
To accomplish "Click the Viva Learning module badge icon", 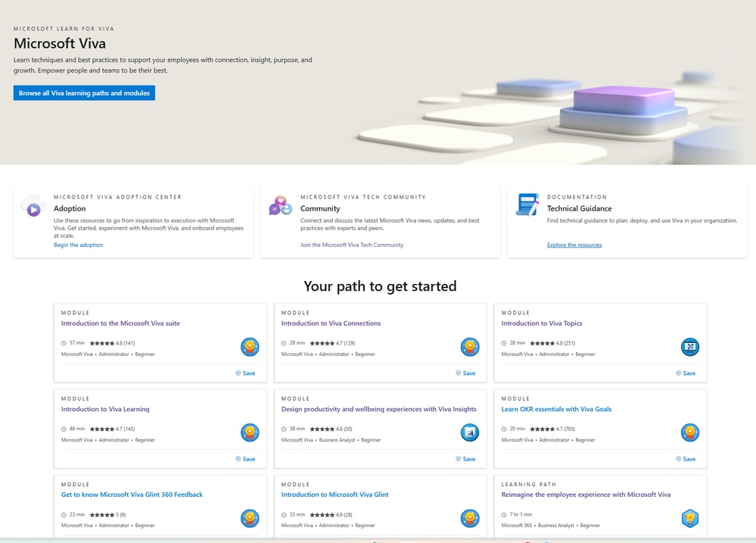I will [250, 432].
